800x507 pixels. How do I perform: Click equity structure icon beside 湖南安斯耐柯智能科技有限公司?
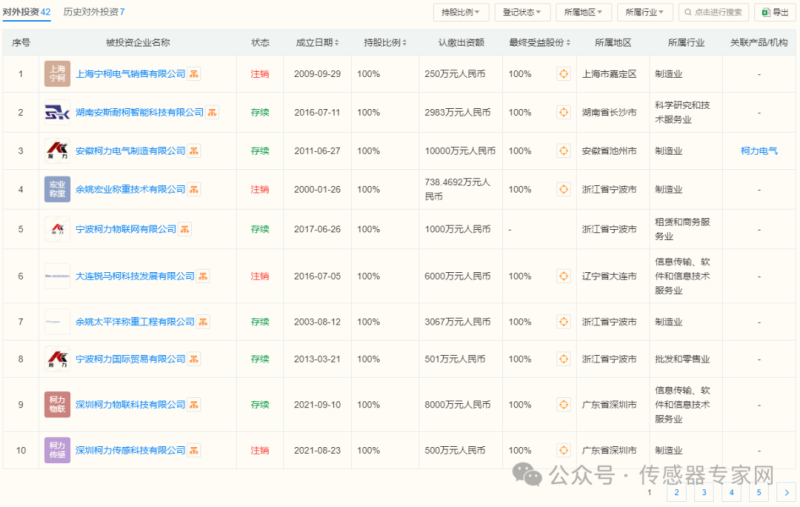coord(212,112)
